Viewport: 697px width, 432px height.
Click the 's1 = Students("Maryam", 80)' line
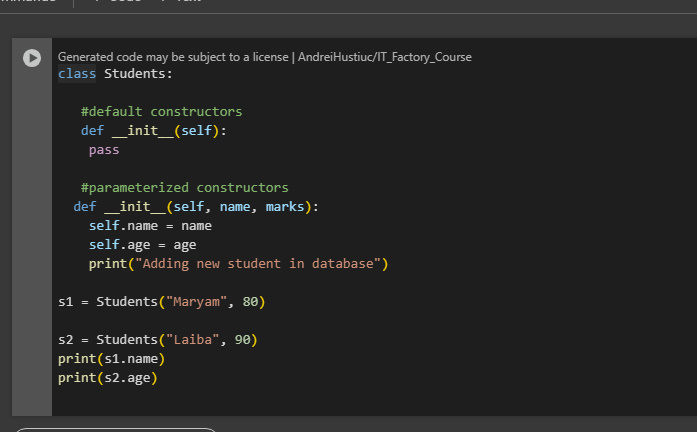pyautogui.click(x=161, y=302)
